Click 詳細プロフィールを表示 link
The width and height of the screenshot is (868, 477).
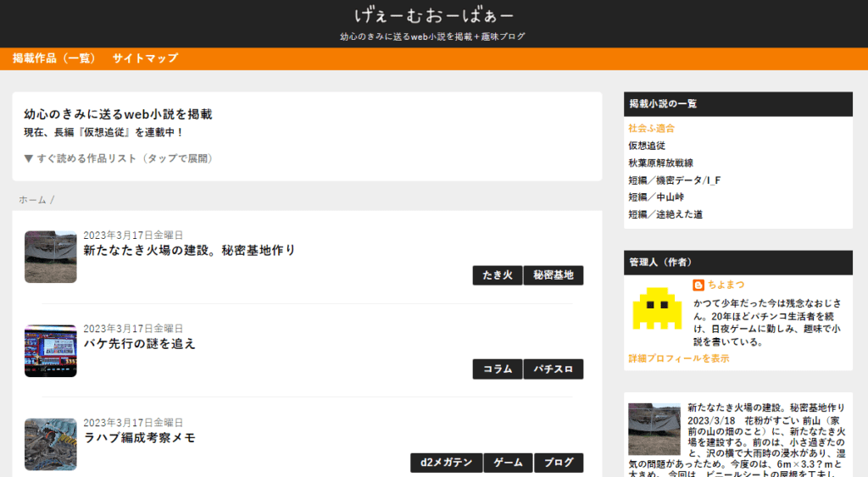(x=678, y=358)
